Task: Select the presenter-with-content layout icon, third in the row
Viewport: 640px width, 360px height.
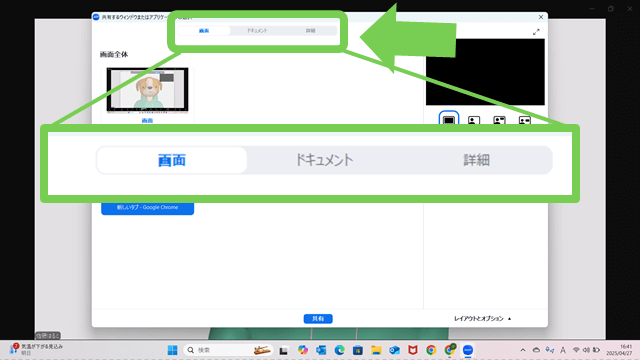Action: point(499,120)
